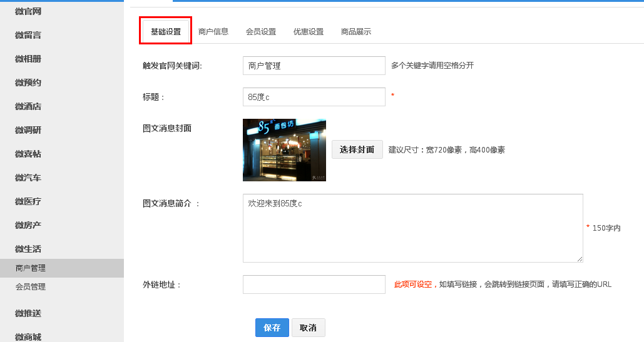Switch to the 基础设置 tab
This screenshot has height=342, width=644.
165,32
